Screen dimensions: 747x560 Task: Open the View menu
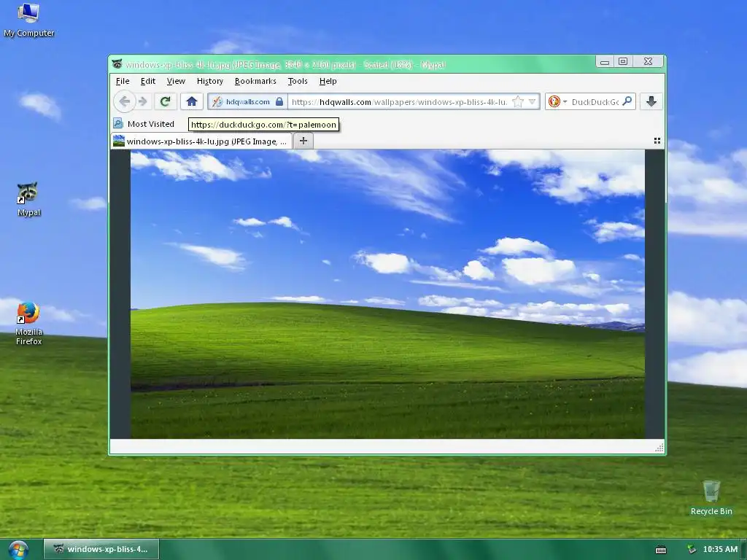[176, 81]
